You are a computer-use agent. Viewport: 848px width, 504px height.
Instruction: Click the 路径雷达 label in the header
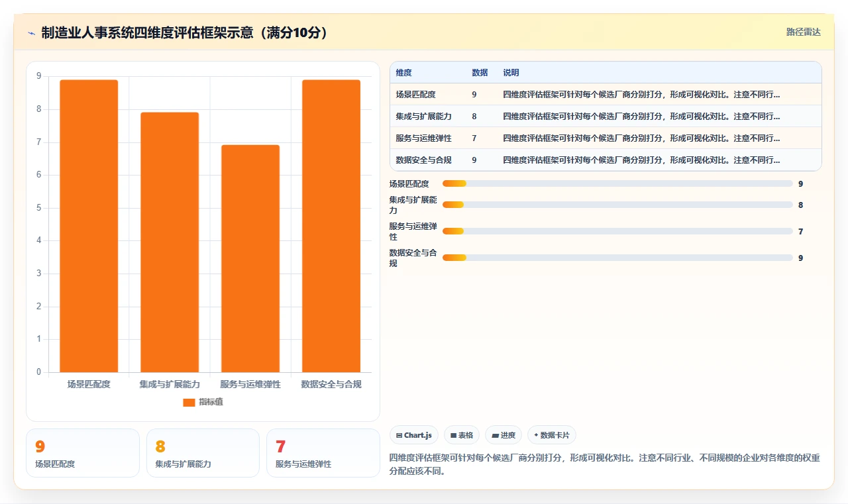pyautogui.click(x=803, y=32)
